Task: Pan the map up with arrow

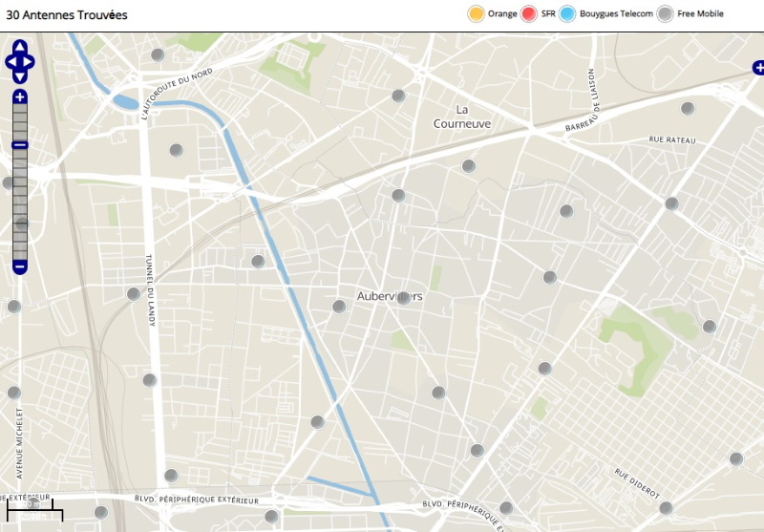Action: 20,47
